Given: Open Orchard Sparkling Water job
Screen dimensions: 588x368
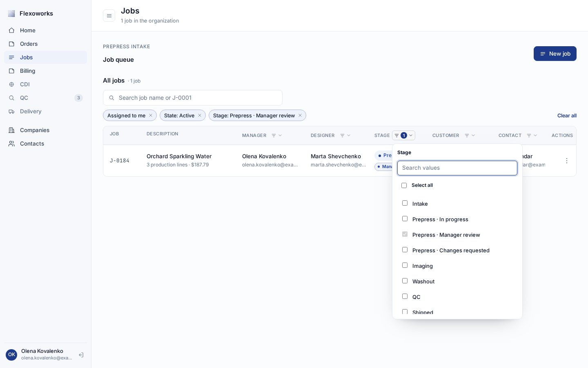Looking at the screenshot, I should tap(179, 156).
